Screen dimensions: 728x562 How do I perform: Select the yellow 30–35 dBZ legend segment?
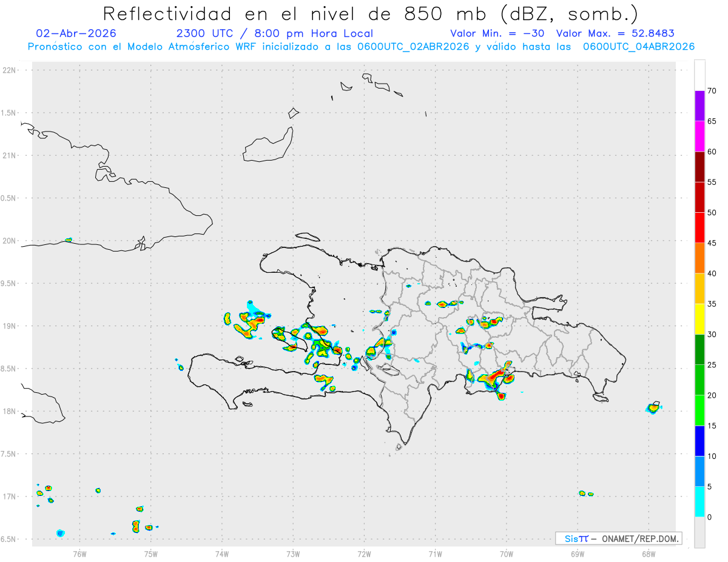[699, 319]
